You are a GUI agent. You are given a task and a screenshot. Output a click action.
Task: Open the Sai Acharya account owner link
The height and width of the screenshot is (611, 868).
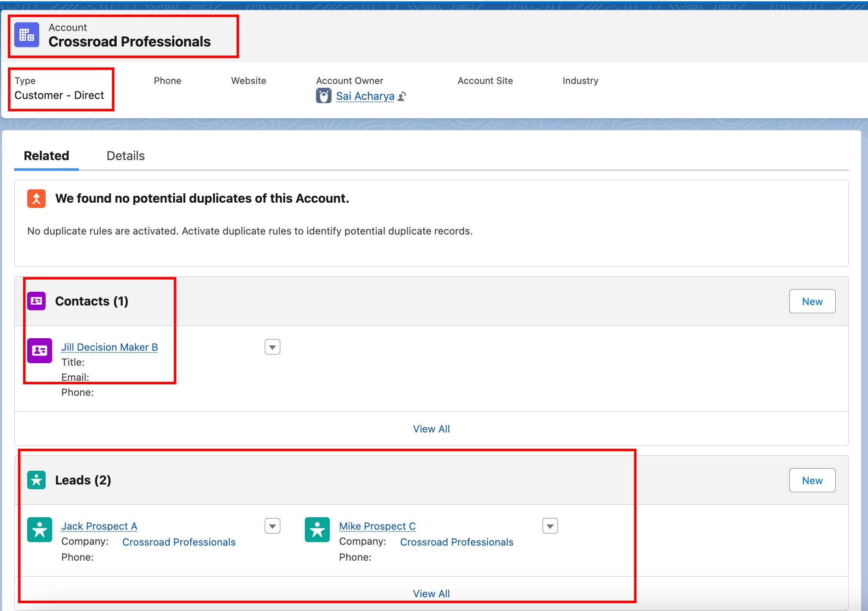point(365,96)
